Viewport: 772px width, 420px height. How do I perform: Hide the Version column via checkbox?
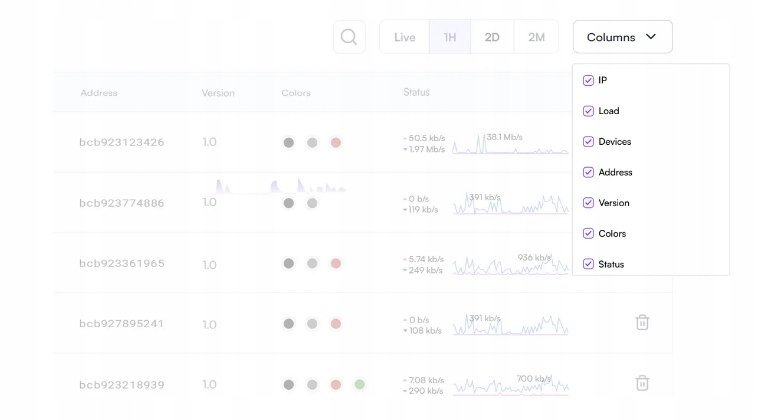click(x=588, y=203)
